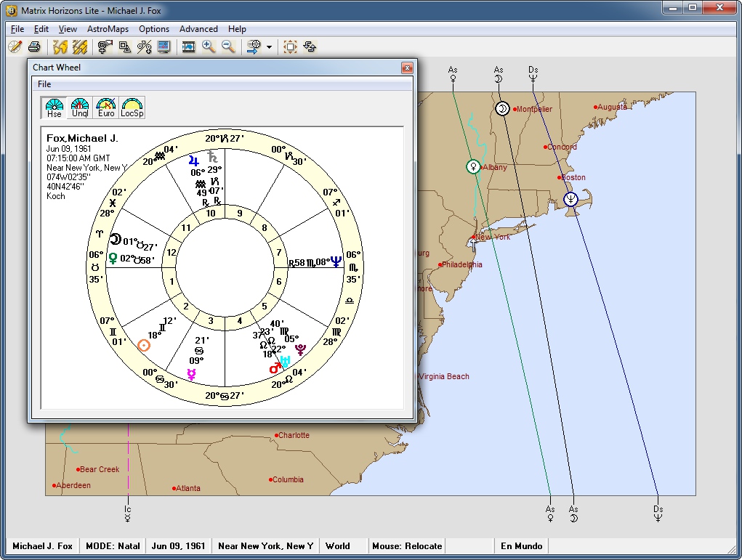Click the Mercury Ic label below the map
This screenshot has height=560, width=742.
click(x=127, y=514)
